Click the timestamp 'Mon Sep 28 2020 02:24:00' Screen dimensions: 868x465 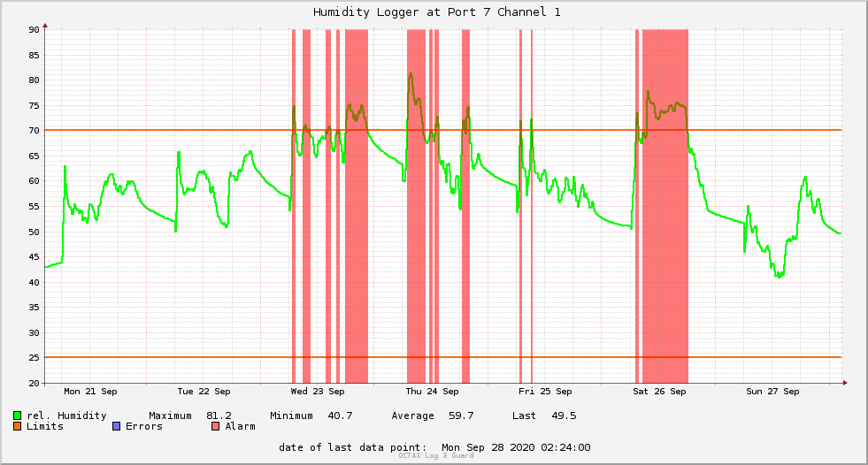[x=516, y=447]
